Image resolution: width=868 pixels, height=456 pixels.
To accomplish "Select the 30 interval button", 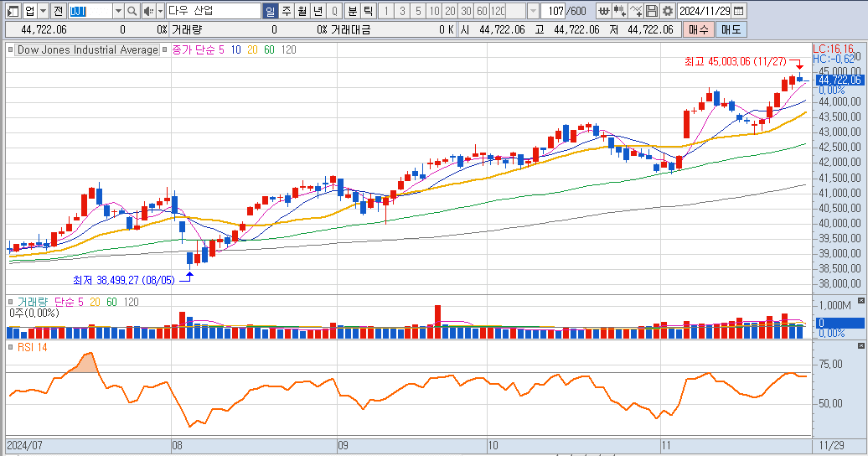I will point(467,11).
